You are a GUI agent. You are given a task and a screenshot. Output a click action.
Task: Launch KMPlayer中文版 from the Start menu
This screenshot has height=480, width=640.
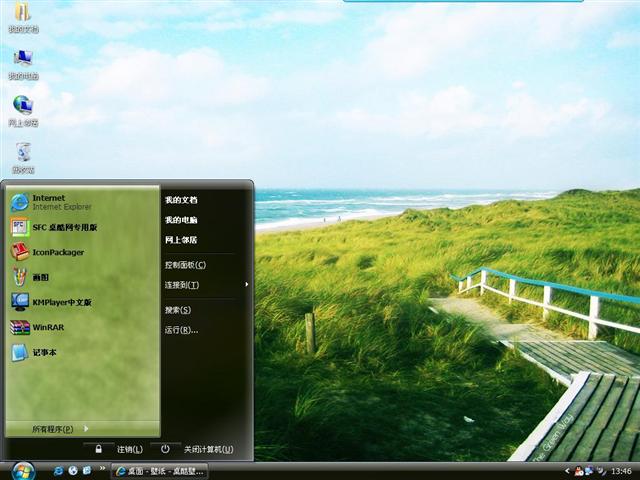[83, 302]
